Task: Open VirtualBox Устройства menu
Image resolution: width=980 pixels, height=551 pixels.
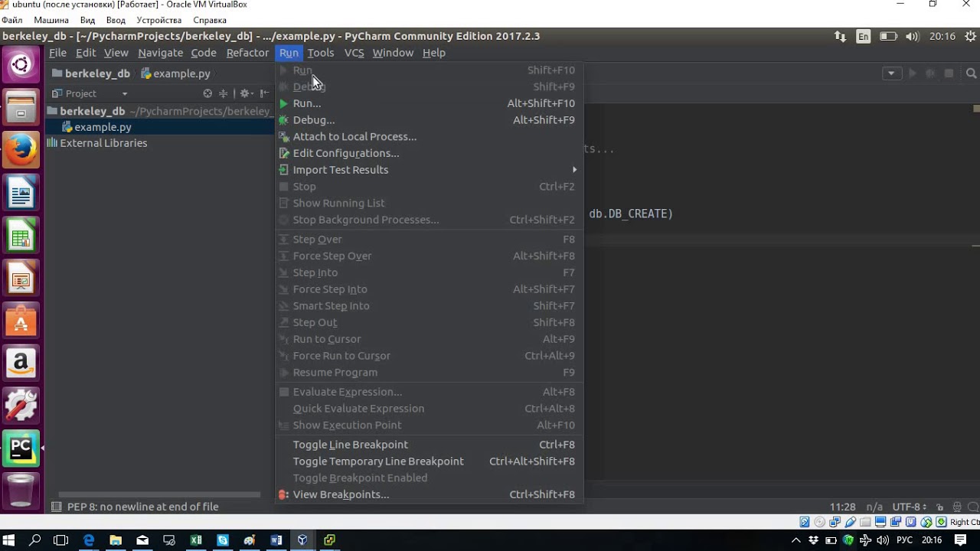Action: click(159, 20)
